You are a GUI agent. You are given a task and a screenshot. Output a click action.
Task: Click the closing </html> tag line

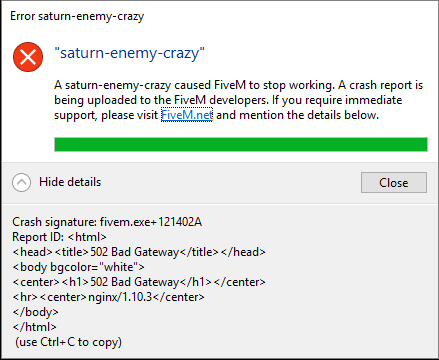tap(34, 327)
